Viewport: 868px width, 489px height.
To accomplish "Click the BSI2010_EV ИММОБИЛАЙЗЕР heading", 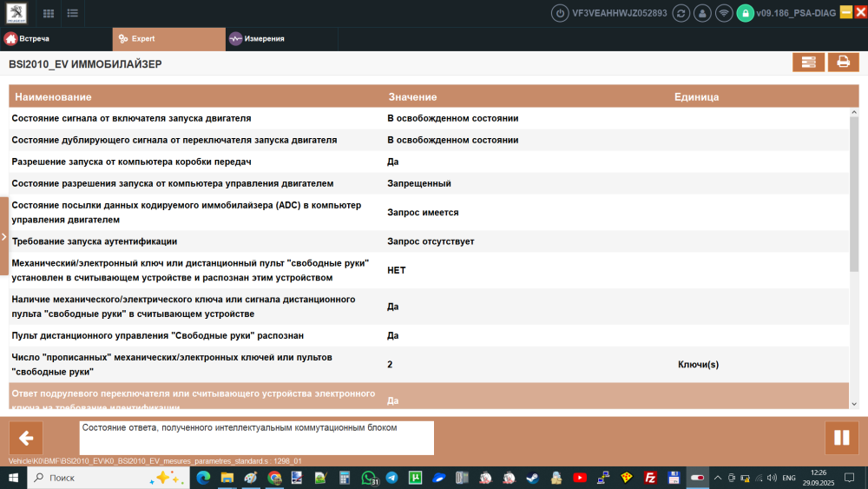I will [x=85, y=64].
